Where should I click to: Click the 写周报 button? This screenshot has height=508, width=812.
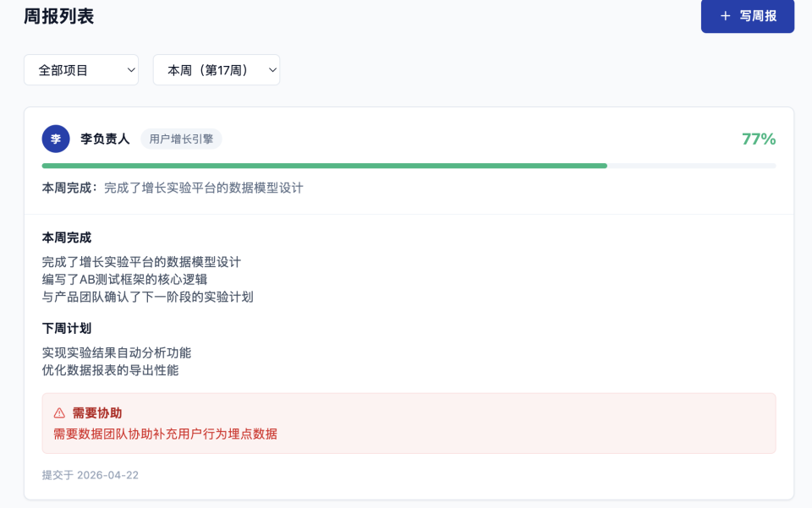(748, 16)
